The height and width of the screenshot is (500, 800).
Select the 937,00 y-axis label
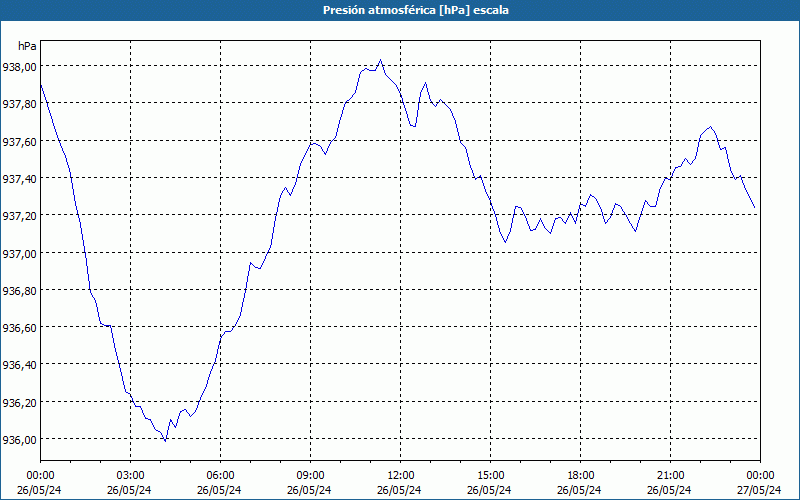coord(19,253)
